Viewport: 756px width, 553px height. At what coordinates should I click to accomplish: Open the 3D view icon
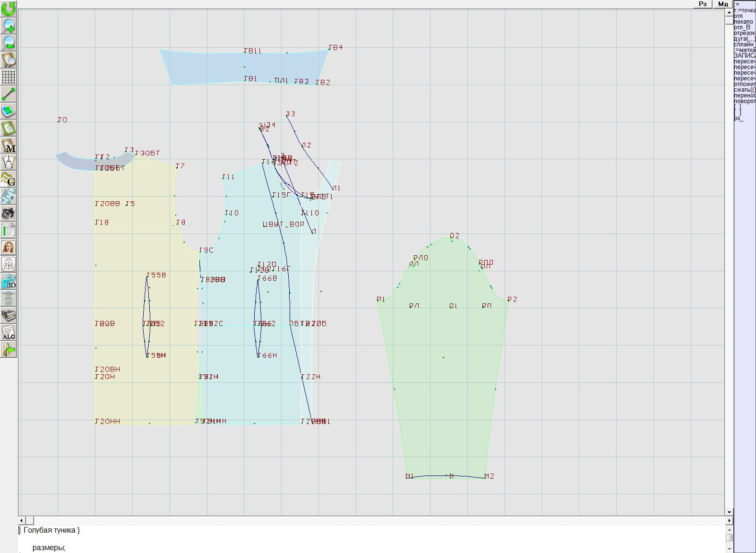(x=9, y=281)
